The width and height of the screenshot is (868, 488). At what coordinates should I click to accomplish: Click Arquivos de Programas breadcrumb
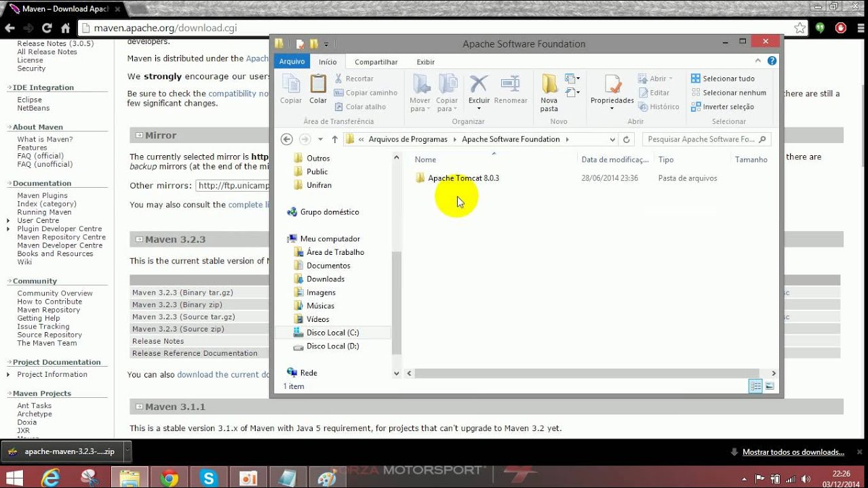[x=408, y=139]
